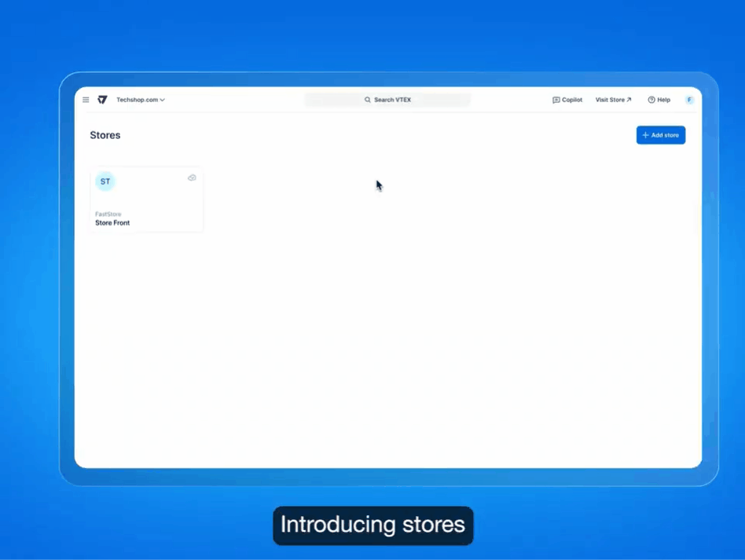Open the Help menu
The width and height of the screenshot is (745, 560).
point(659,100)
